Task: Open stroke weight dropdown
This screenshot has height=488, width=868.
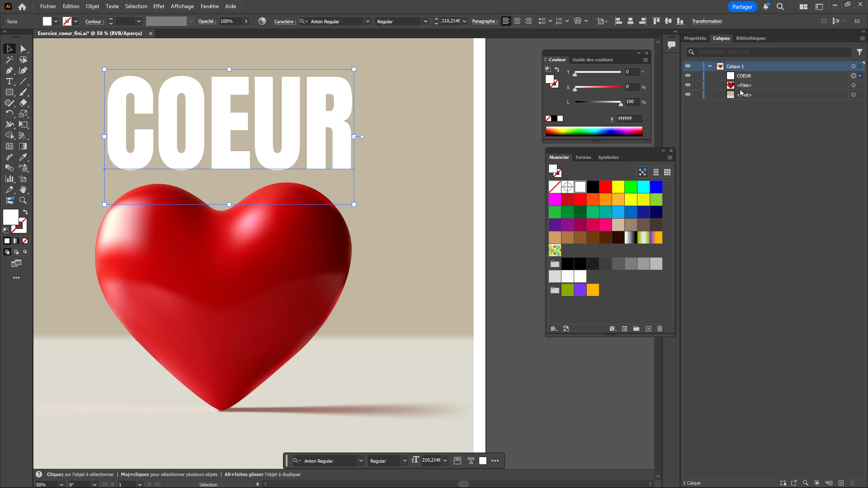Action: coord(139,21)
